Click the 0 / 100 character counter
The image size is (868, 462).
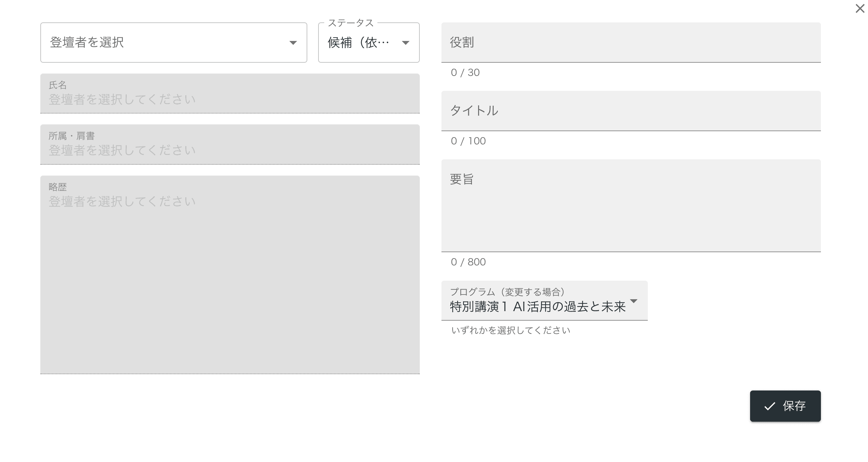[468, 141]
